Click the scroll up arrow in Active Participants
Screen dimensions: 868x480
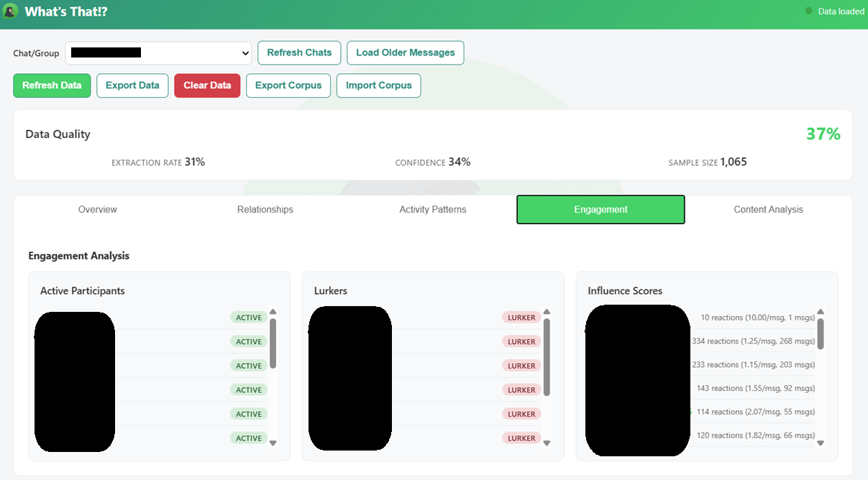click(x=273, y=312)
